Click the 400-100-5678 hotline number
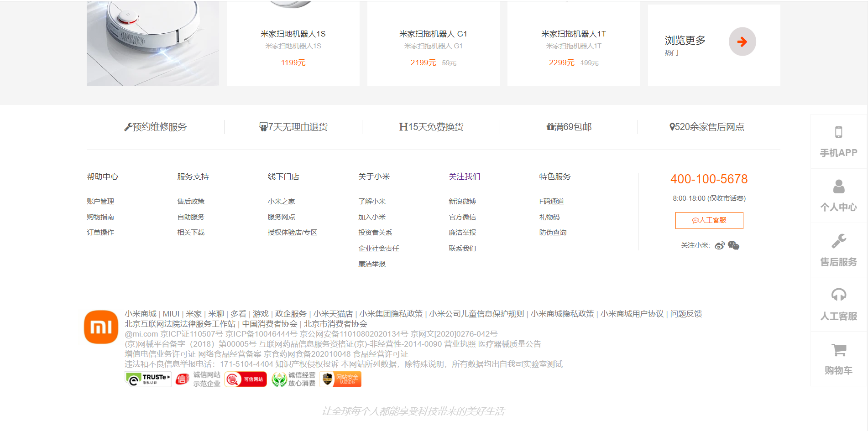This screenshot has width=868, height=431. coord(709,179)
